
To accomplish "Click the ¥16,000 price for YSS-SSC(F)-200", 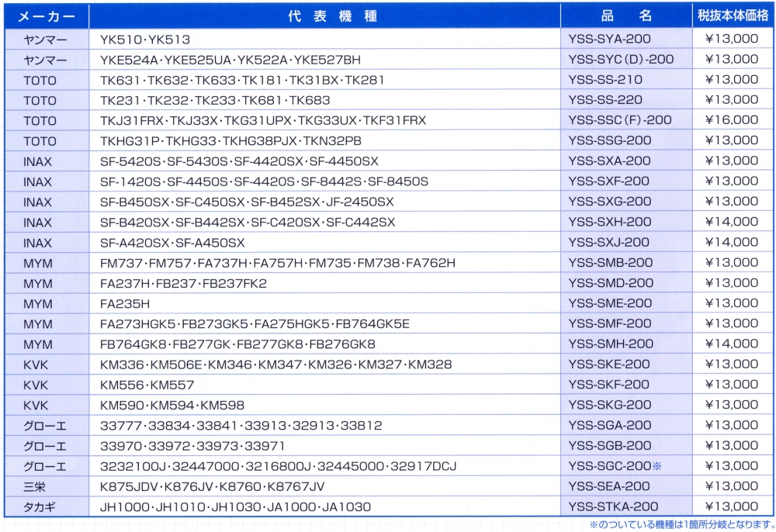I will [732, 120].
